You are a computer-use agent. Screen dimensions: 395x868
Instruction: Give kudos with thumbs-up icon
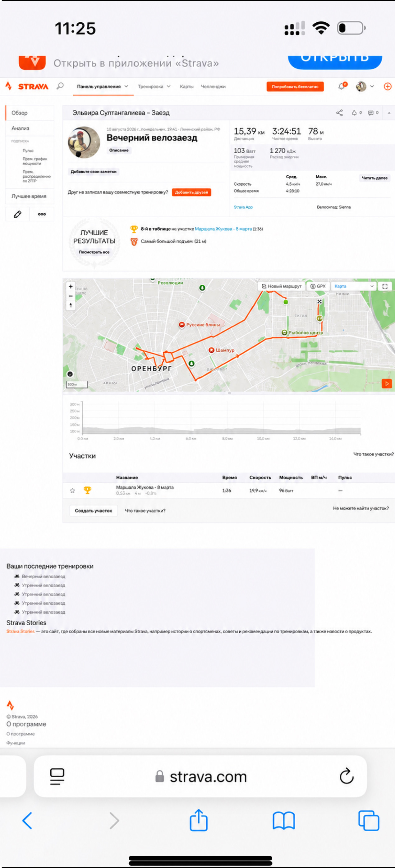point(354,113)
